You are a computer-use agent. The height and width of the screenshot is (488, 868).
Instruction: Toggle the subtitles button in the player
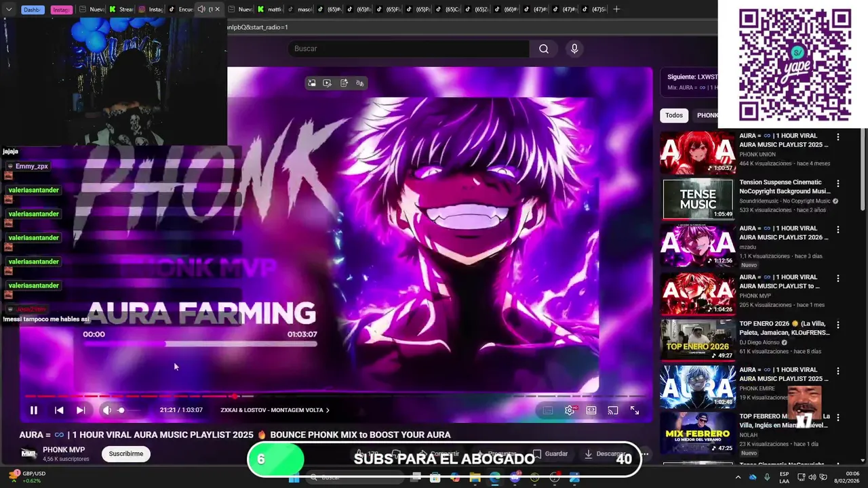coord(548,410)
